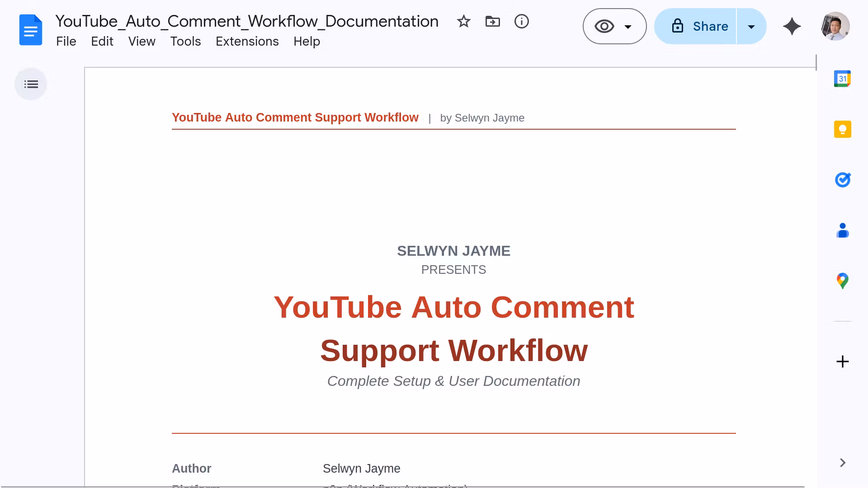Open the Help menu

[307, 42]
